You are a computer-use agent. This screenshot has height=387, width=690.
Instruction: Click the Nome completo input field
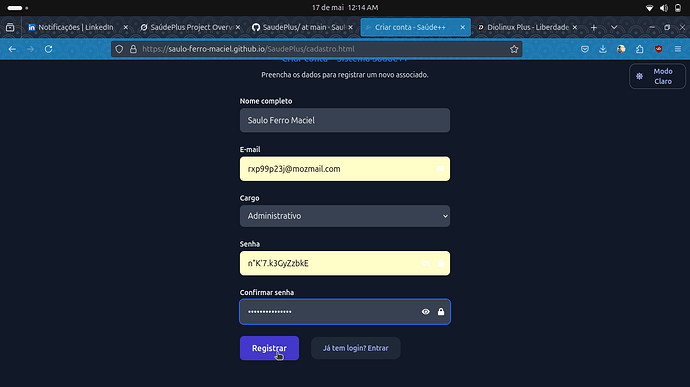click(x=345, y=120)
